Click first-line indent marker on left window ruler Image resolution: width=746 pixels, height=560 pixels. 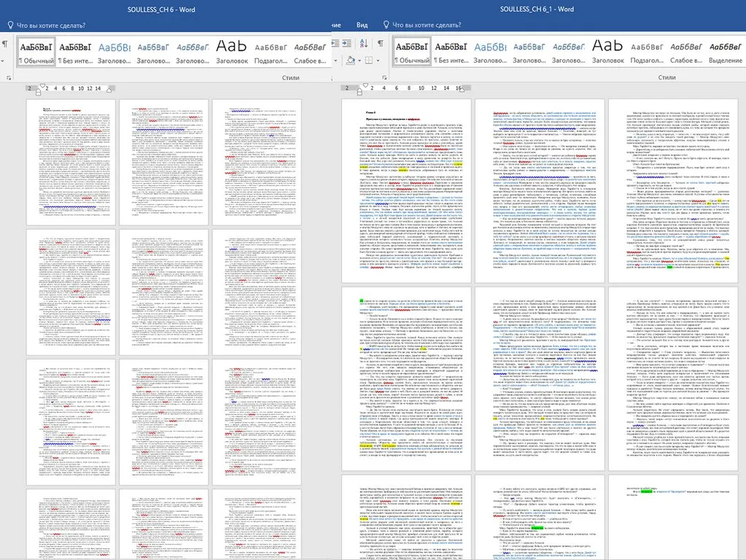tap(42, 86)
